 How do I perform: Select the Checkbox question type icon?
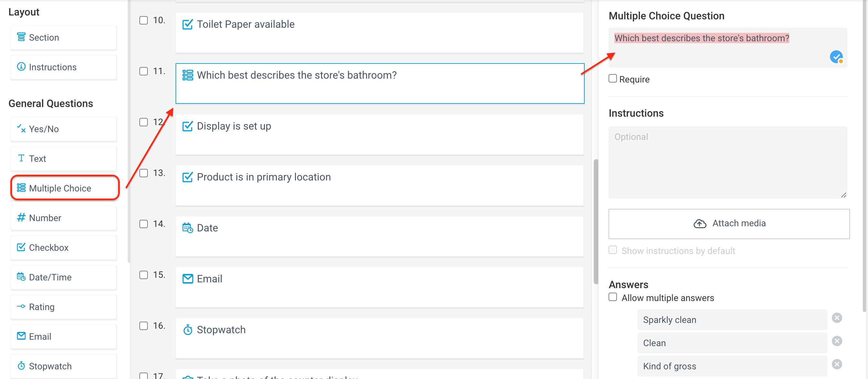coord(21,247)
